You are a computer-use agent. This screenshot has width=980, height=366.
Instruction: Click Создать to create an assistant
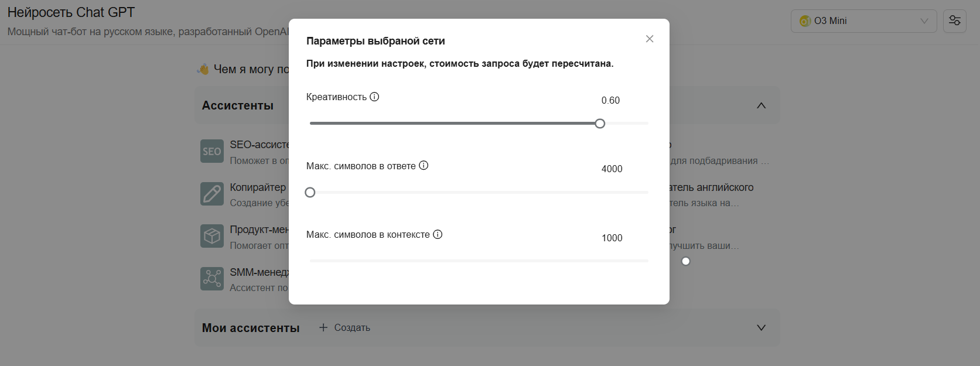(344, 327)
